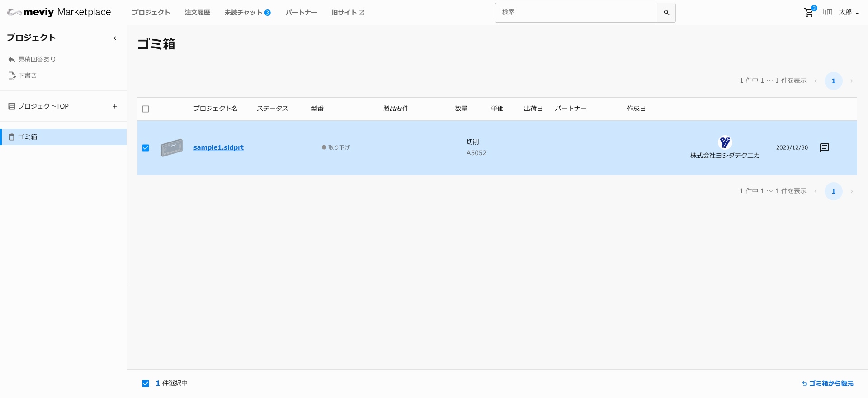Uncheck the 1 件選択中 bottom checkbox
Screen dimensions: 868x398
[146, 384]
